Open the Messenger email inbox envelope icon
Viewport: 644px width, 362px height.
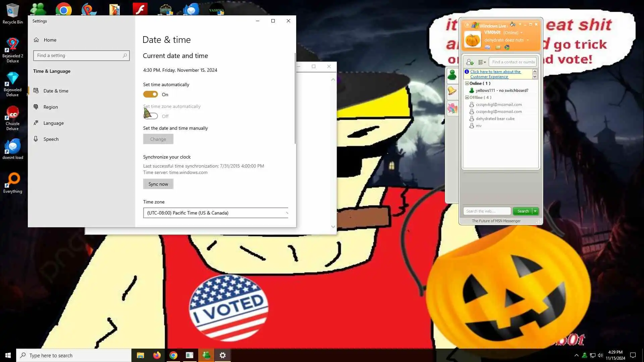(x=487, y=47)
